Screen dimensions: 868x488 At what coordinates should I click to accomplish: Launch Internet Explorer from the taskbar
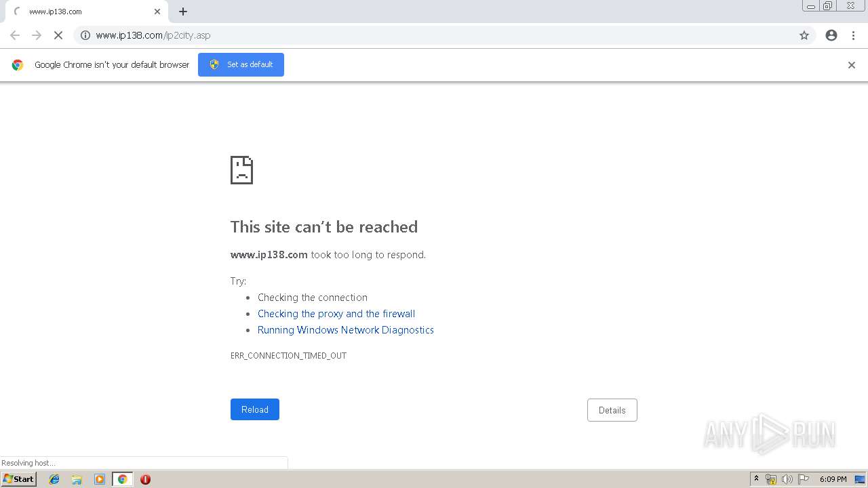pyautogui.click(x=54, y=479)
